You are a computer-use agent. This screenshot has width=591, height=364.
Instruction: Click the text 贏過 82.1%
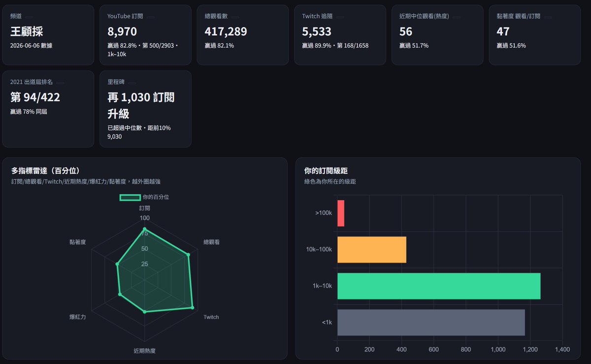219,45
